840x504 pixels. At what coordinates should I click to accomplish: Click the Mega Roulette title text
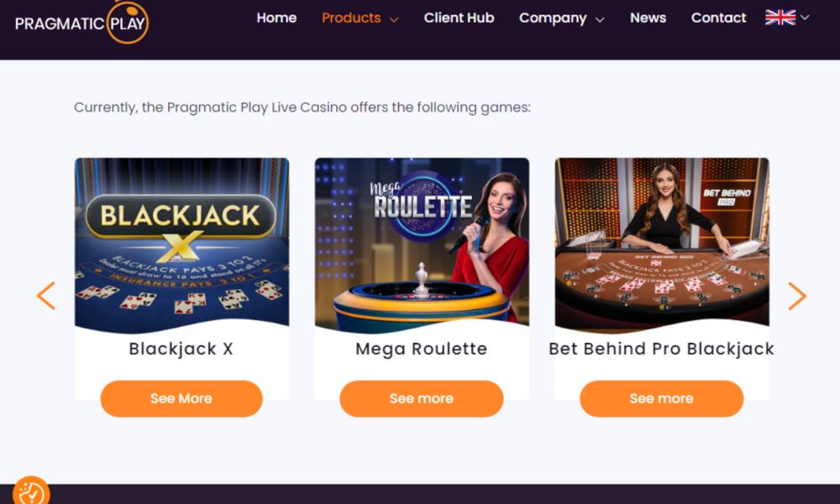[x=422, y=349]
